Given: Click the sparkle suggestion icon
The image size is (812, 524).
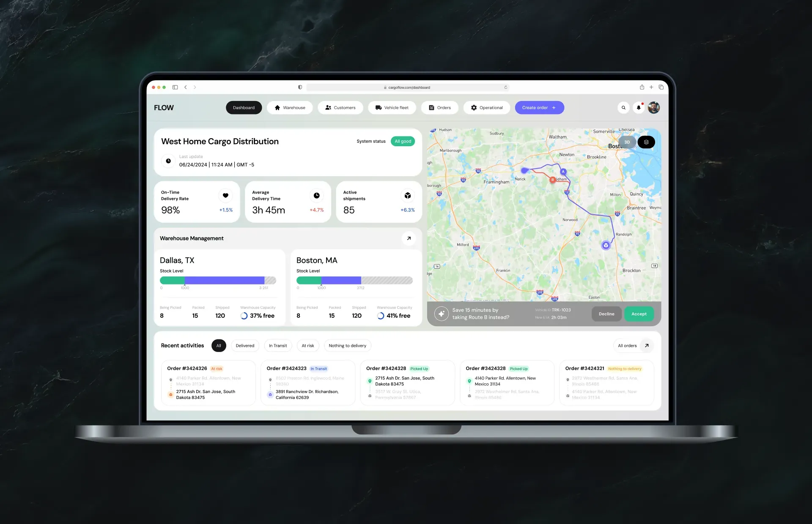Looking at the screenshot, I should click(x=441, y=314).
